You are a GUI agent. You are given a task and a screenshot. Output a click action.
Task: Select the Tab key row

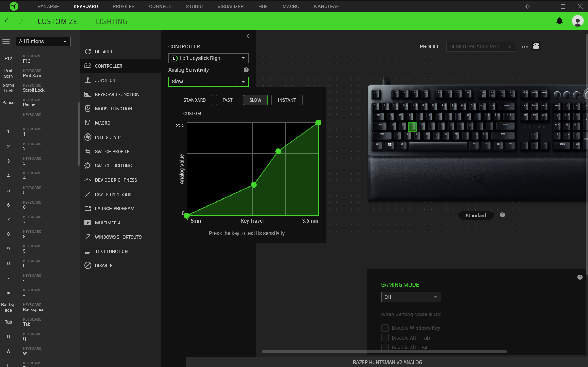39,322
